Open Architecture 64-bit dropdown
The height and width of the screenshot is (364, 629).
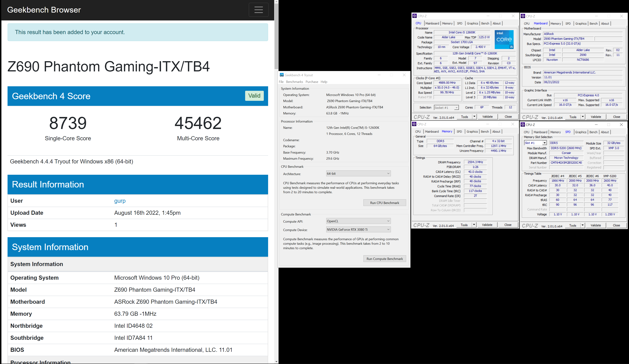coord(358,173)
